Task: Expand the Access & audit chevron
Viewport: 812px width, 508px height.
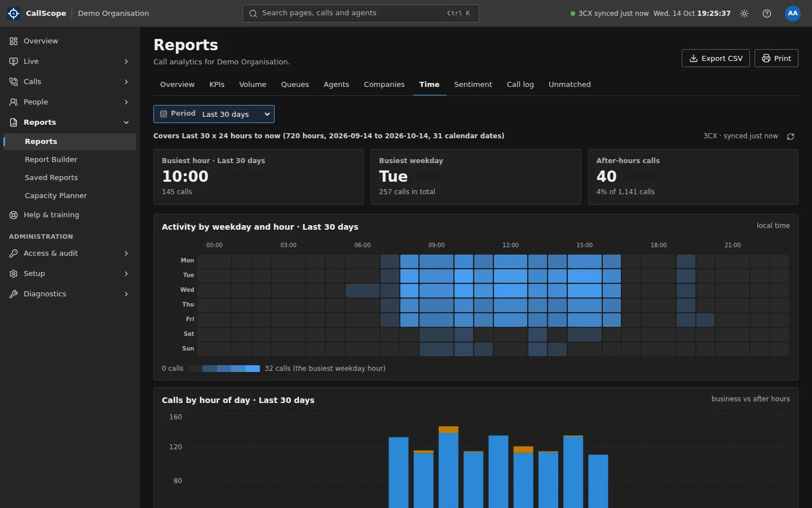Action: tap(126, 253)
